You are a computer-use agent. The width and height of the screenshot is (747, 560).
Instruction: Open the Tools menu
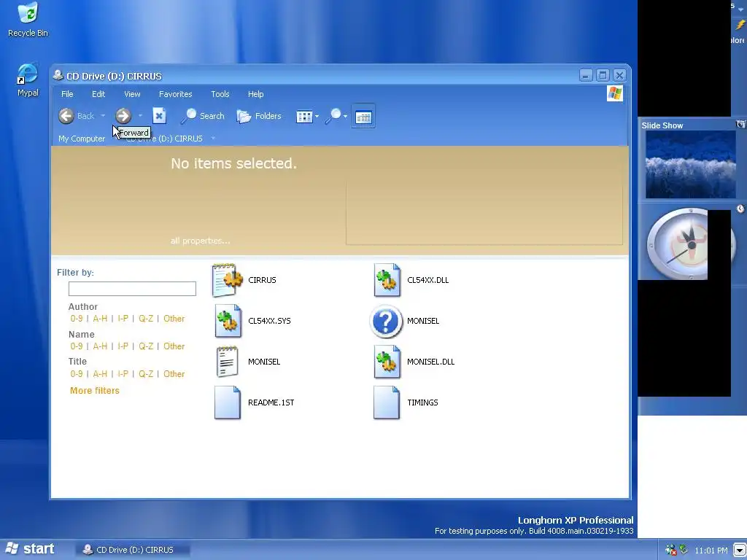[x=220, y=94]
